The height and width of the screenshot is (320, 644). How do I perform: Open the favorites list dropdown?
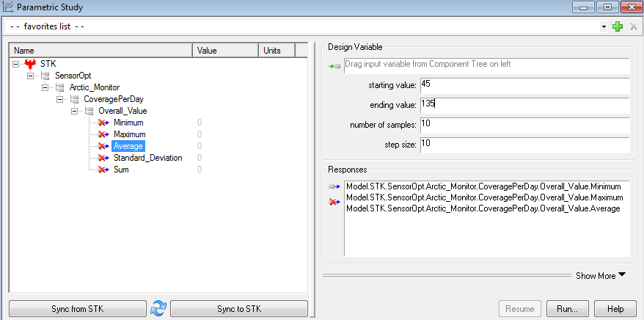point(604,26)
